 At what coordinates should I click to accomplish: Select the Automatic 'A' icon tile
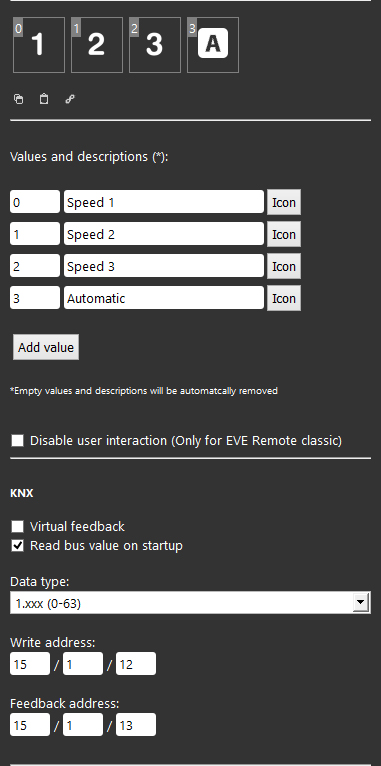tap(213, 45)
